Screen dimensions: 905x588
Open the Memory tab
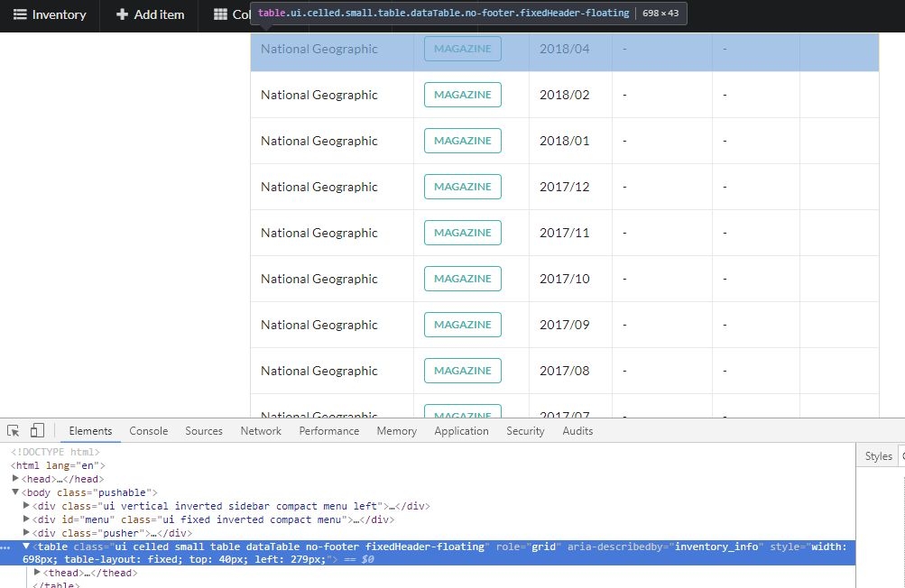pyautogui.click(x=396, y=431)
